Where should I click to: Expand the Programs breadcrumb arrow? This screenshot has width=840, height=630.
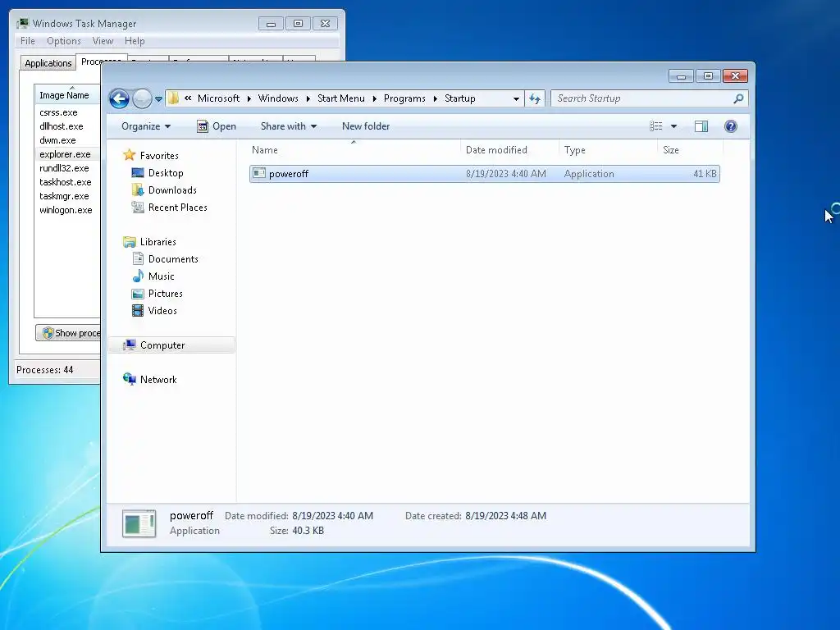coord(436,98)
